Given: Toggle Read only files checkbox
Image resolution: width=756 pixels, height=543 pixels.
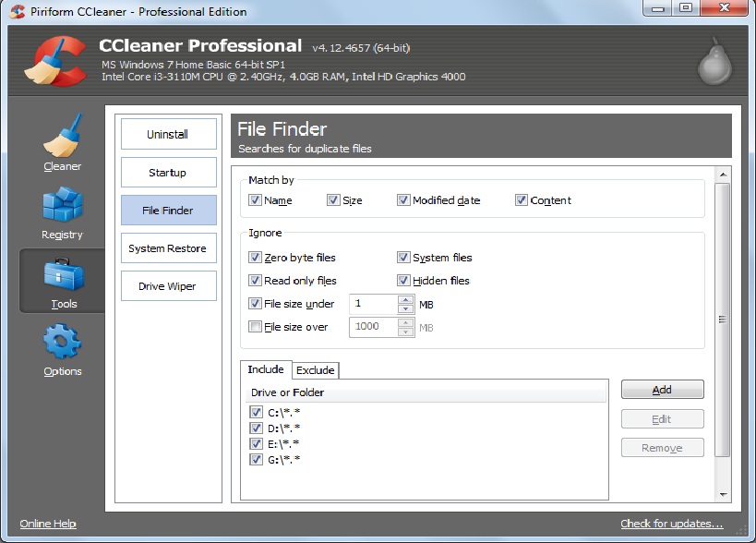Looking at the screenshot, I should coord(255,280).
